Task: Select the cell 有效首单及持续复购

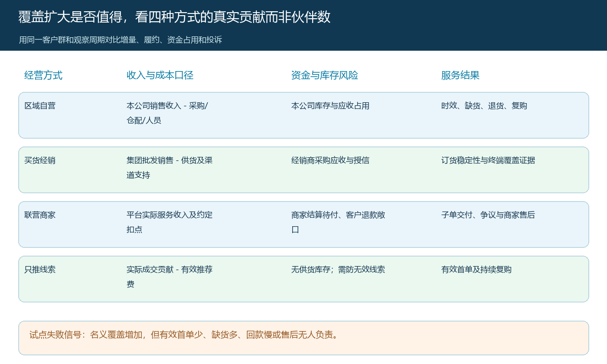Action: (476, 270)
